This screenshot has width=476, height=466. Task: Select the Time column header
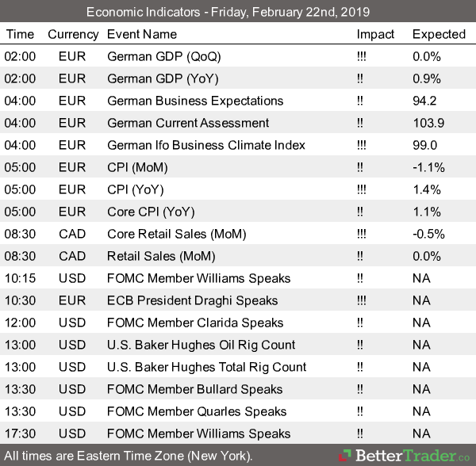coord(20,34)
